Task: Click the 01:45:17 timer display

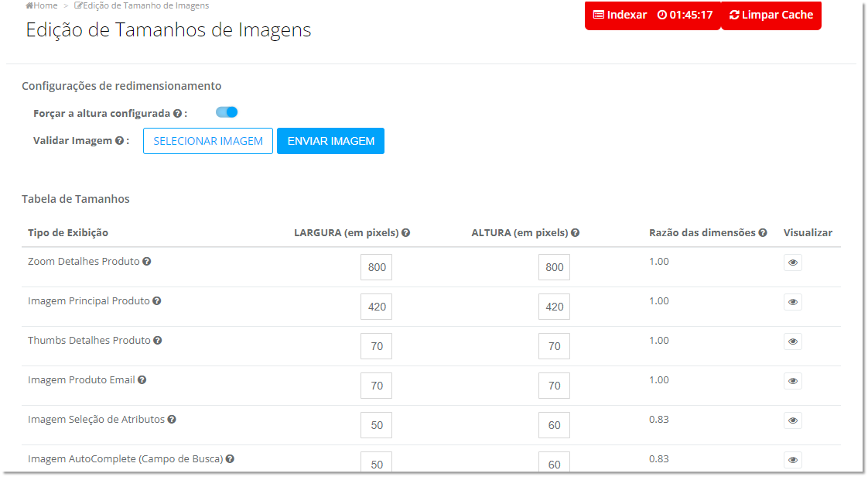Action: coord(685,15)
